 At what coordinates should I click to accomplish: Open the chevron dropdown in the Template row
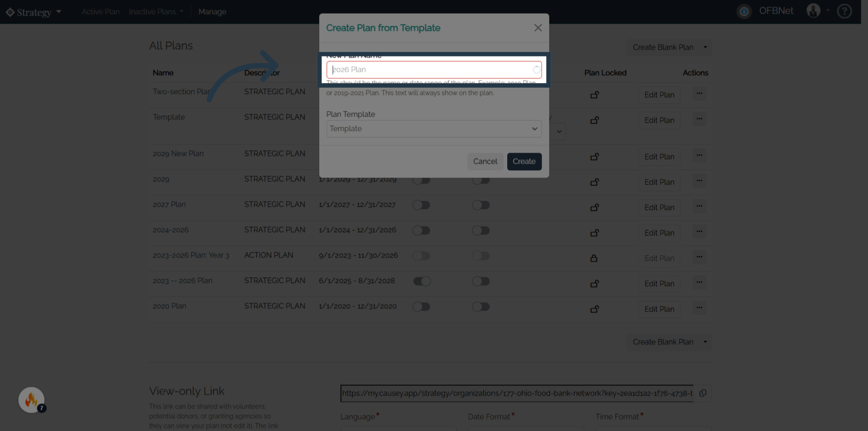tap(559, 131)
